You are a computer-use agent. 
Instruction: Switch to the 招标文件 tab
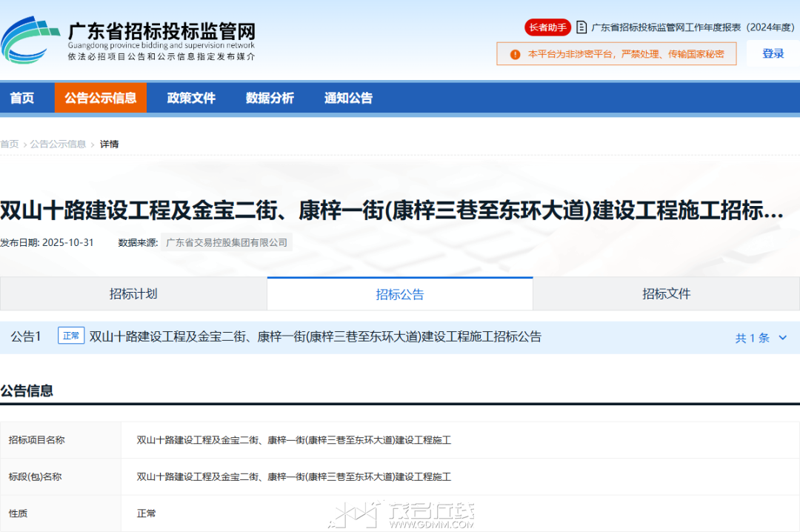[x=667, y=293]
